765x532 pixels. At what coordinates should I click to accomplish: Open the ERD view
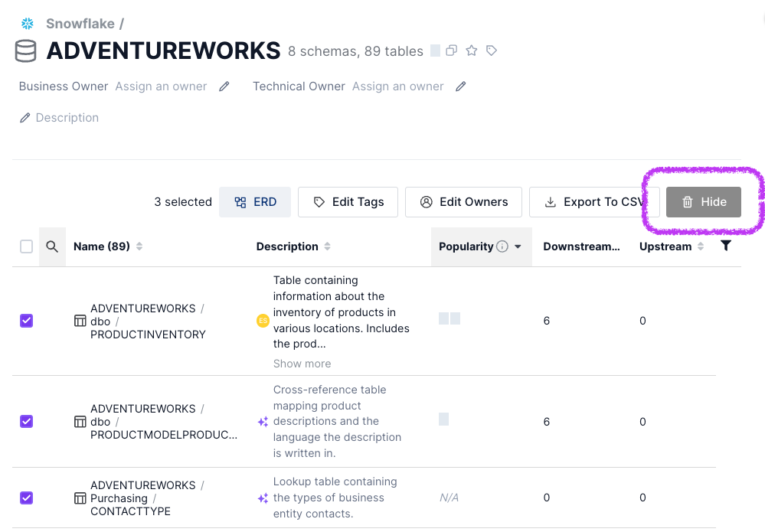coord(256,202)
